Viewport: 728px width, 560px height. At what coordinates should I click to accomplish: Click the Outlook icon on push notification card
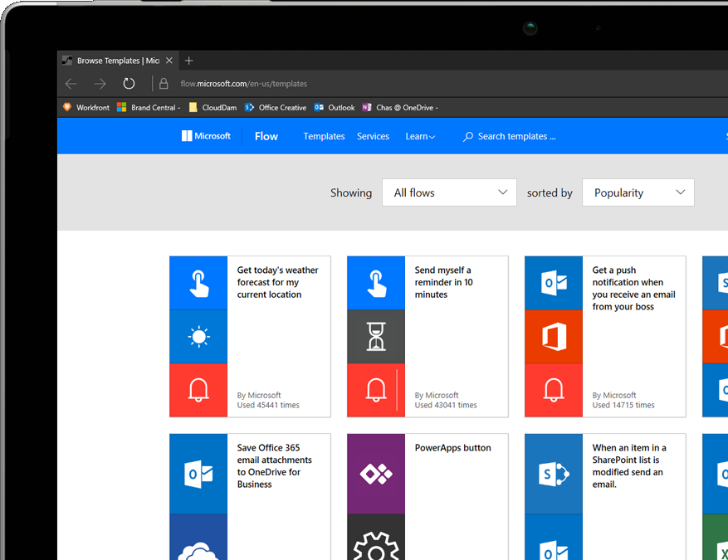pyautogui.click(x=554, y=283)
